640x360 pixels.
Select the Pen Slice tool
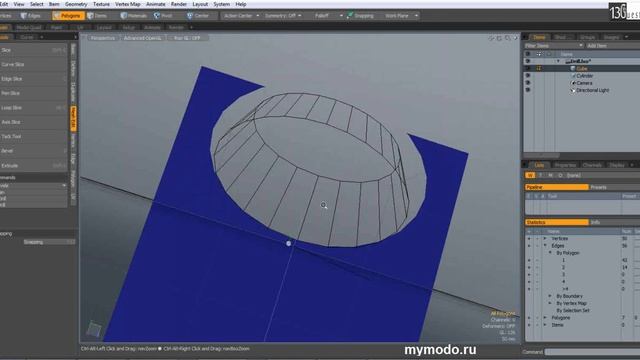click(33, 93)
